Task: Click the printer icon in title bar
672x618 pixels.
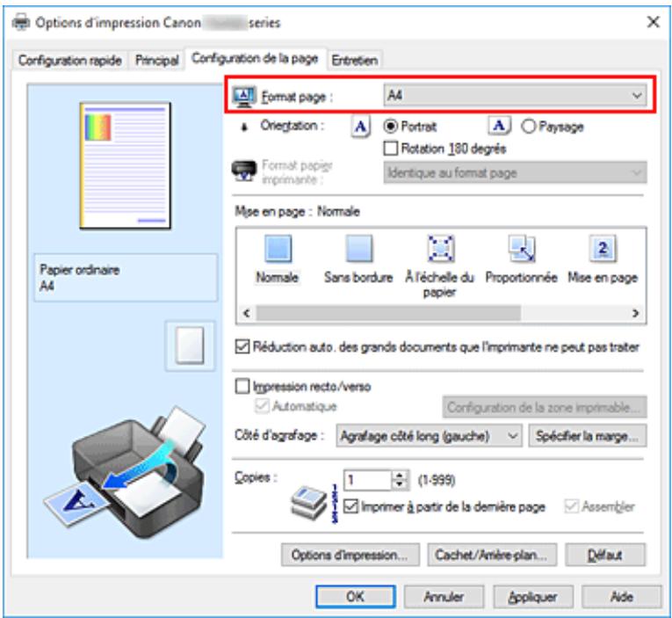Action: coord(21,21)
